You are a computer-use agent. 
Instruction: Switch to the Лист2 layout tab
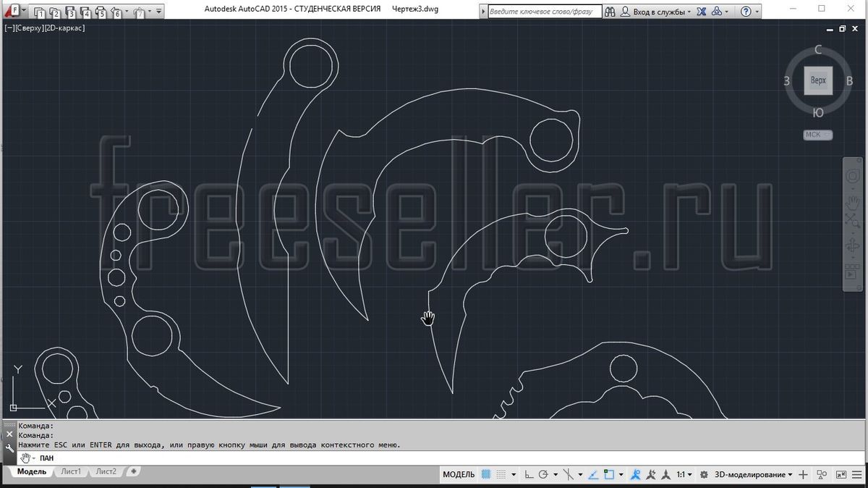coord(106,471)
